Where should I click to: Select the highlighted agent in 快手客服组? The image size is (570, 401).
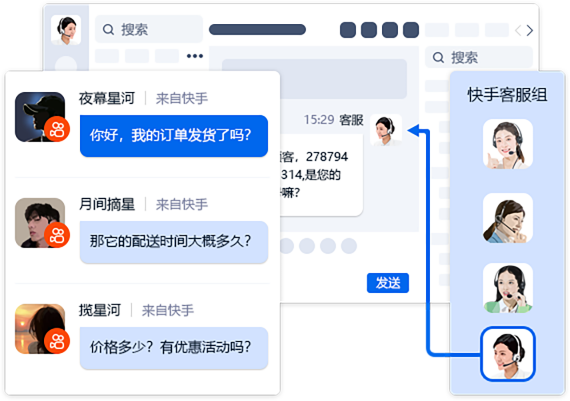[x=508, y=354]
